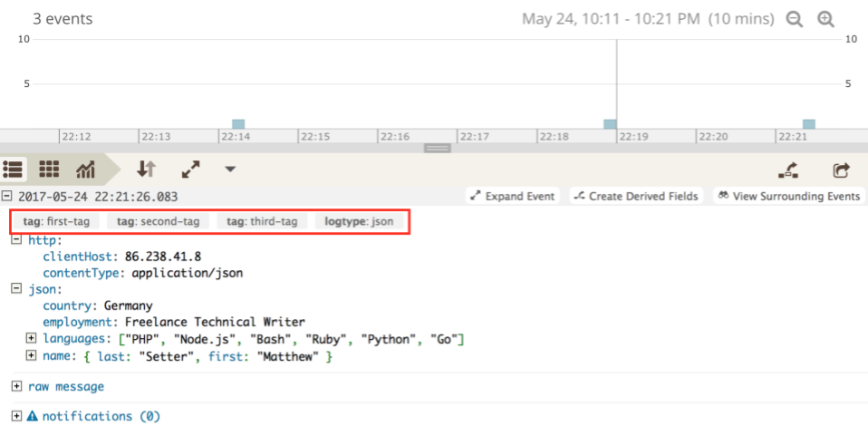This screenshot has height=426, width=868.
Task: Switch to list view icon
Action: point(14,169)
